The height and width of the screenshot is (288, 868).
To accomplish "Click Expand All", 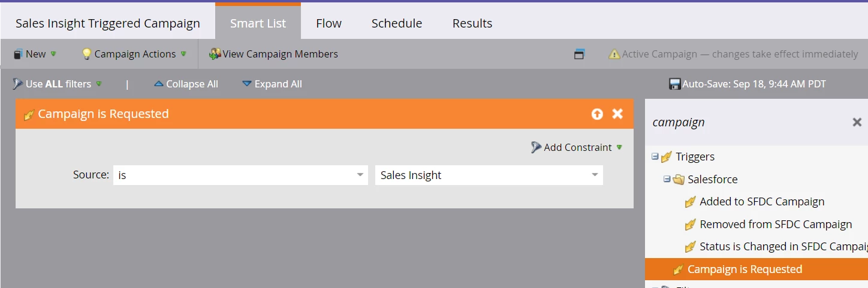I will point(272,84).
